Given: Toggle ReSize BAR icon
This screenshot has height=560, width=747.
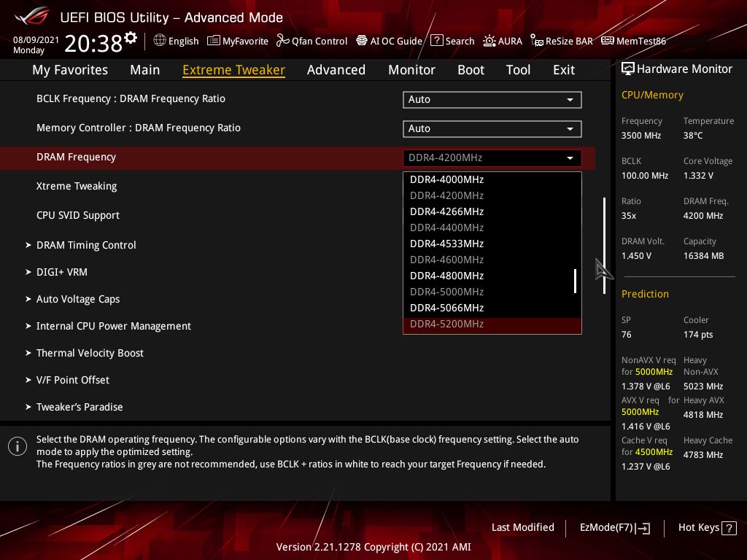Looking at the screenshot, I should (536, 41).
